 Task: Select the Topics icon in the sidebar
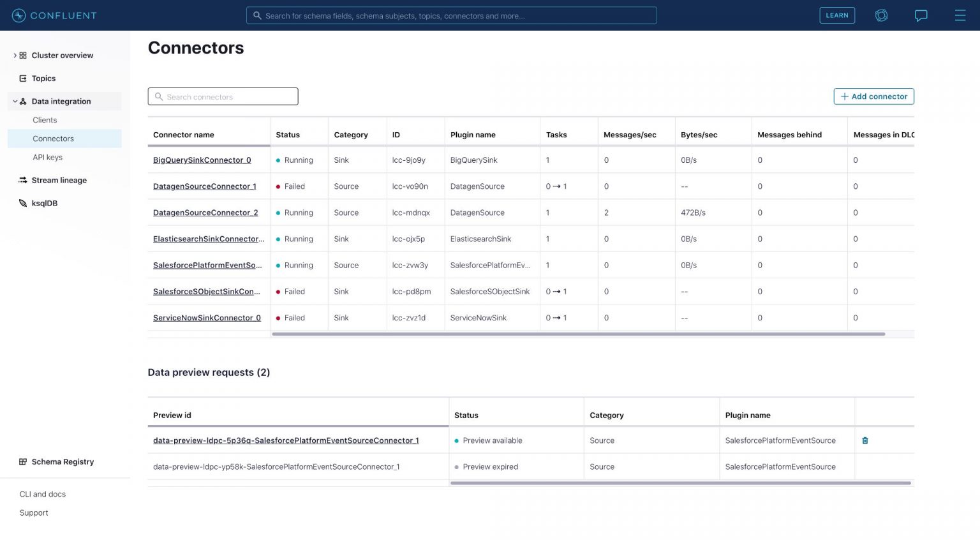(24, 78)
